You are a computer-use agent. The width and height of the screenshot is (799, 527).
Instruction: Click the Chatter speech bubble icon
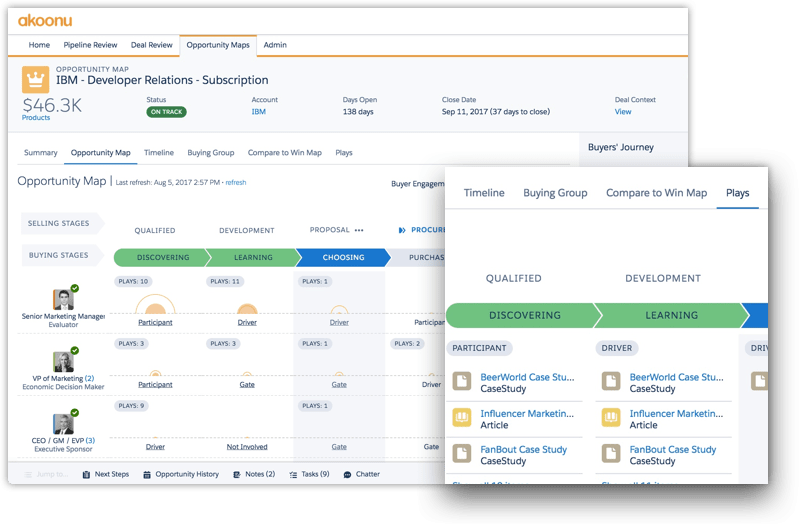(x=347, y=475)
